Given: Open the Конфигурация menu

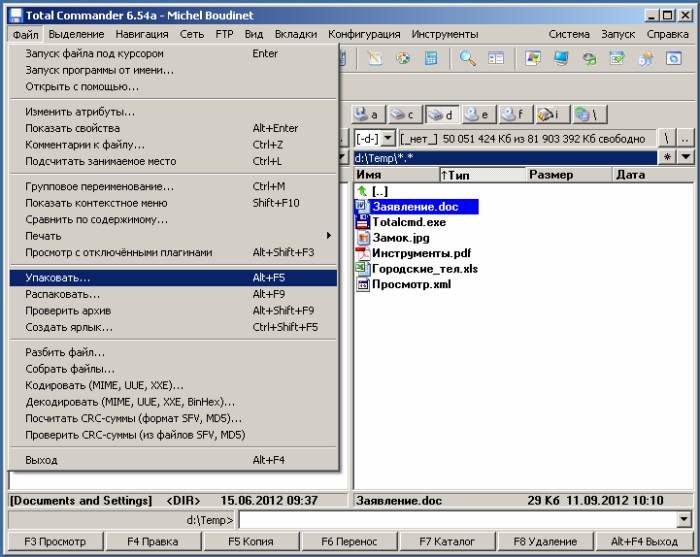Looking at the screenshot, I should click(364, 34).
